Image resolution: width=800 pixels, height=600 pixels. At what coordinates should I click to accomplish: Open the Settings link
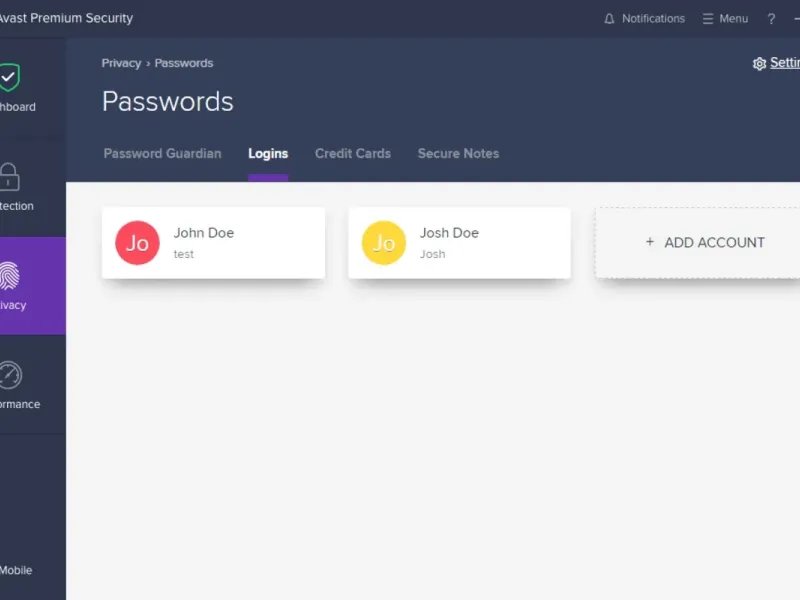click(785, 63)
